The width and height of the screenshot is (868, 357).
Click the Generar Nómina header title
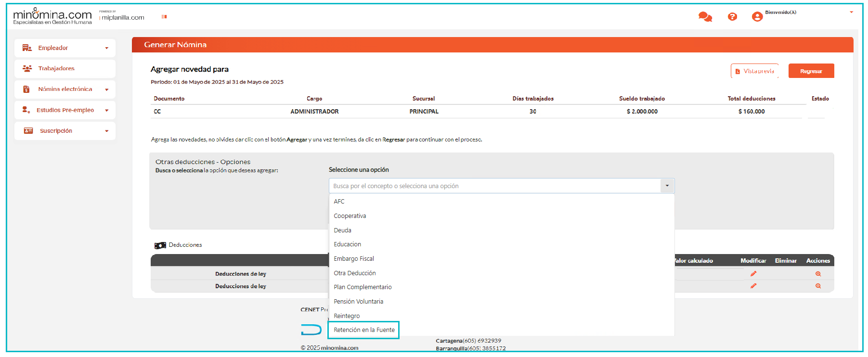pyautogui.click(x=175, y=45)
